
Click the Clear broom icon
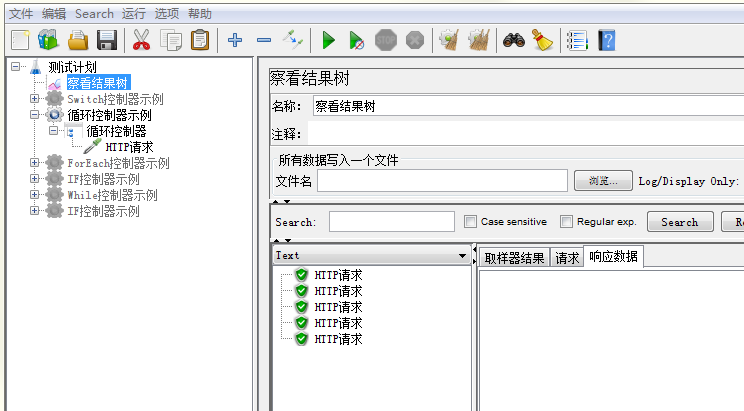coord(448,40)
